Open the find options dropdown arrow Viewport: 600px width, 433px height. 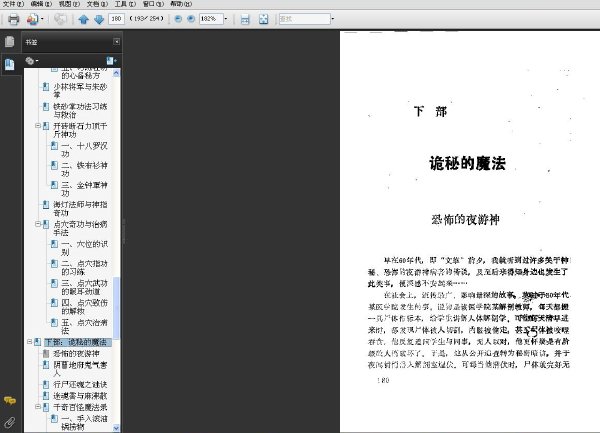pyautogui.click(x=333, y=18)
